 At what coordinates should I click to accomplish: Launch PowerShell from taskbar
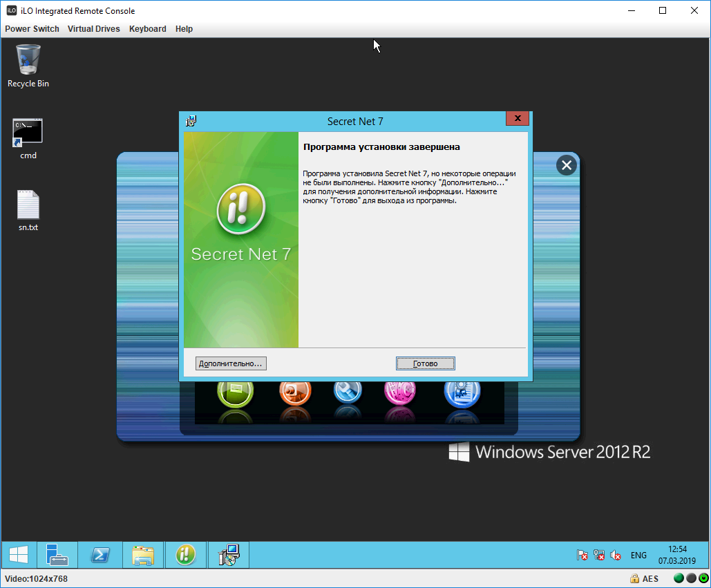tap(100, 554)
